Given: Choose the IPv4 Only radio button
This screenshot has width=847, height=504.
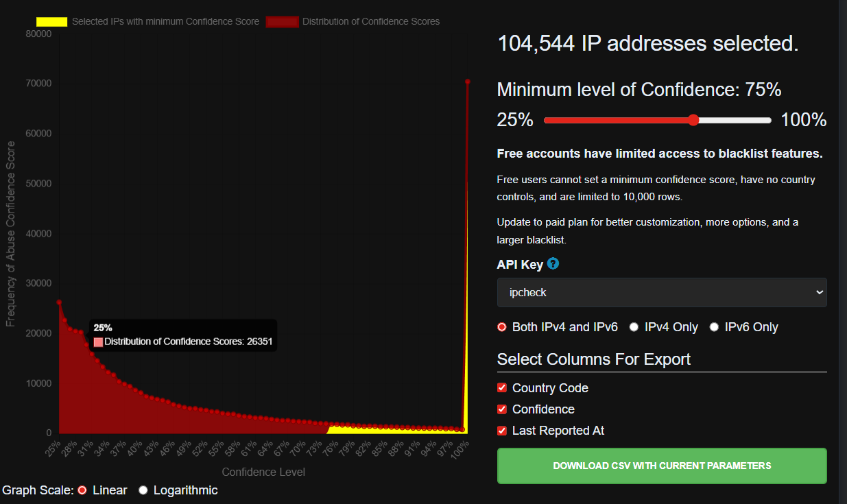Looking at the screenshot, I should (634, 327).
